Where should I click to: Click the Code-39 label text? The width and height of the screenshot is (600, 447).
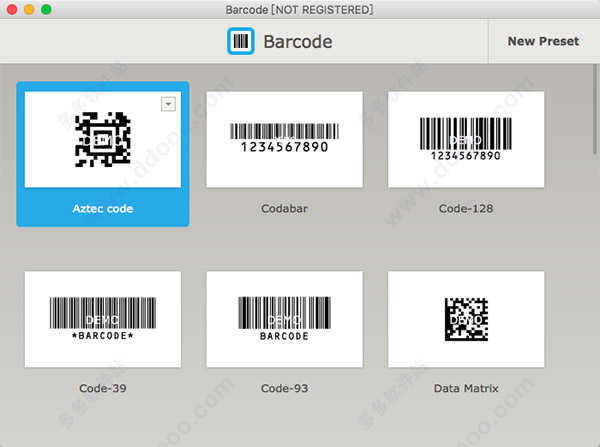(103, 388)
